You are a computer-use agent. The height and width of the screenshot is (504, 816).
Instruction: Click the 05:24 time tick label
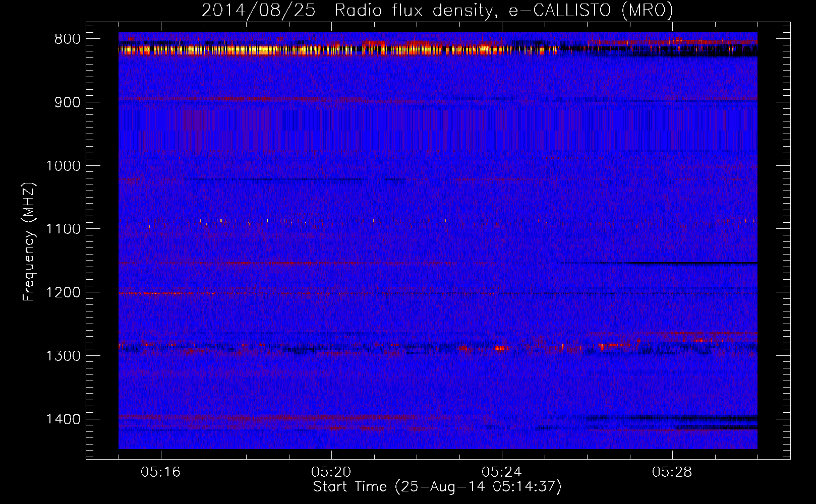(x=502, y=472)
